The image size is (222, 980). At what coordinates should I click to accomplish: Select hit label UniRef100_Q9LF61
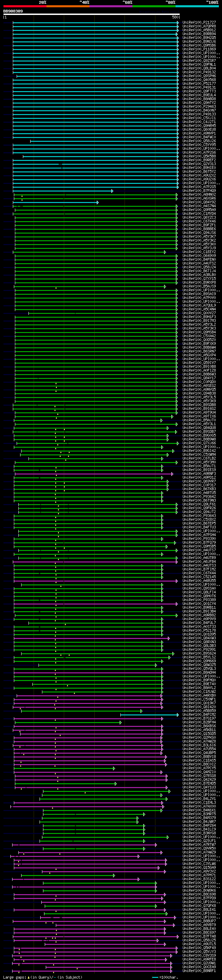(x=199, y=504)
